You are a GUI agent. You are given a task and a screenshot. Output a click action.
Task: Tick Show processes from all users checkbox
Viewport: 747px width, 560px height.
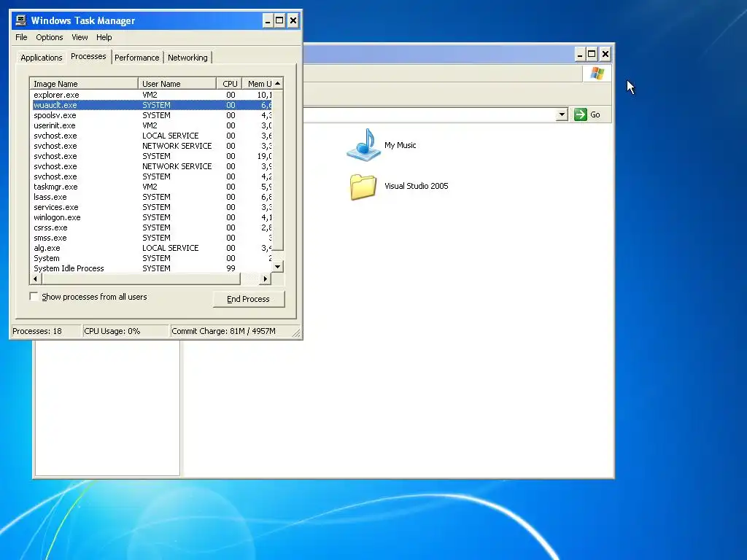34,297
